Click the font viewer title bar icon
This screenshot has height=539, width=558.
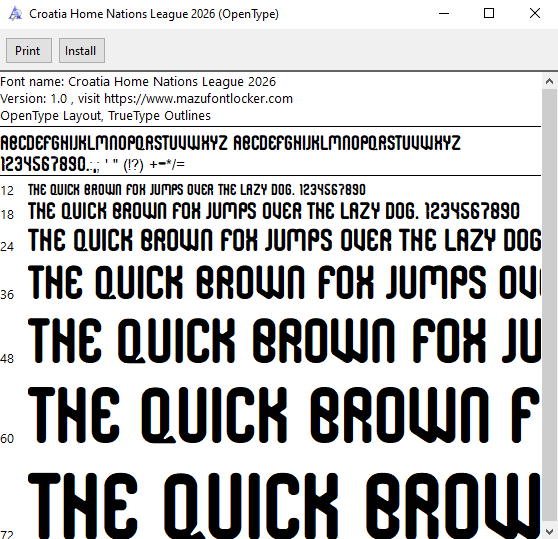[x=15, y=14]
